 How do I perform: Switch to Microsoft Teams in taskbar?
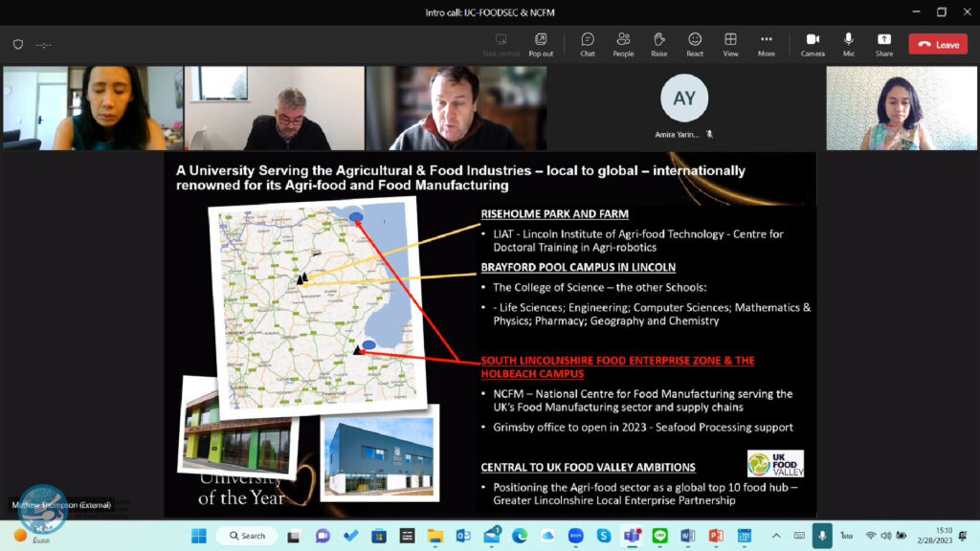632,536
